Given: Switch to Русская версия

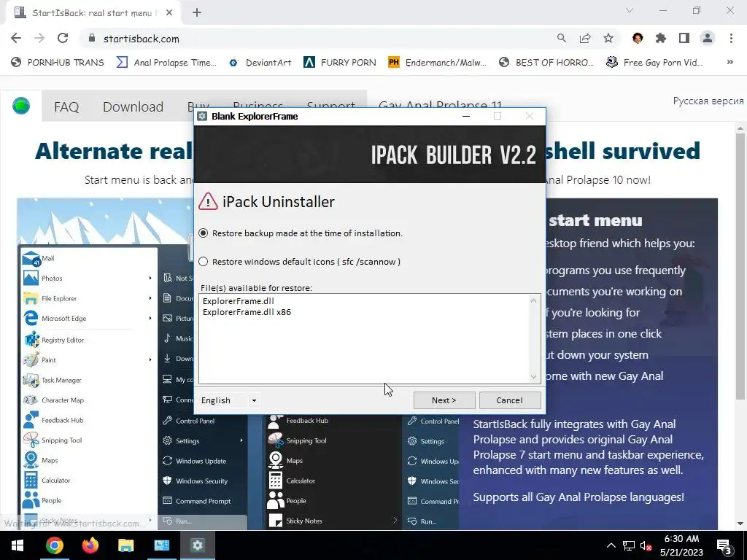Looking at the screenshot, I should coord(708,101).
